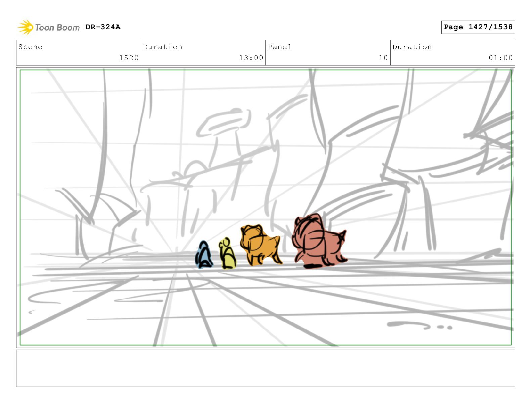Click the 'Panel' header label

click(280, 47)
